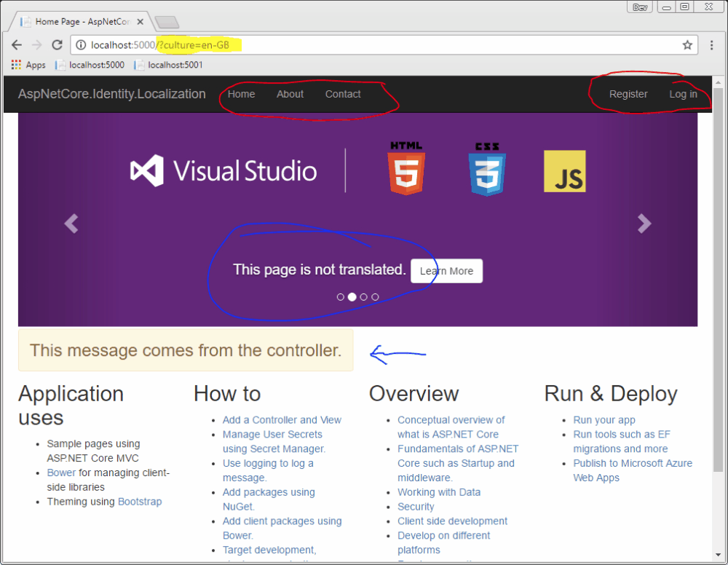
Task: Advance the carousel with the right arrow
Action: pos(644,224)
